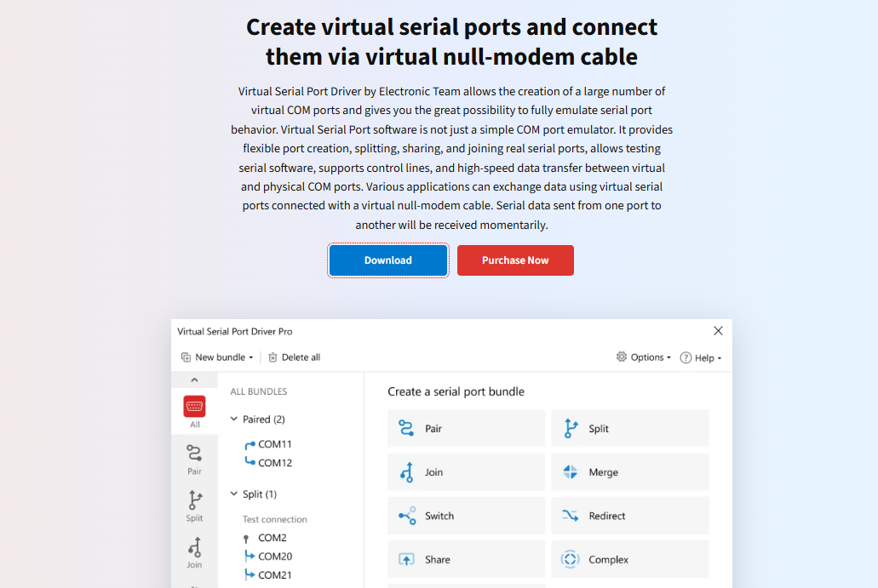Create a Merge bundle tile
Viewport: 878px width, 588px height.
pos(630,472)
